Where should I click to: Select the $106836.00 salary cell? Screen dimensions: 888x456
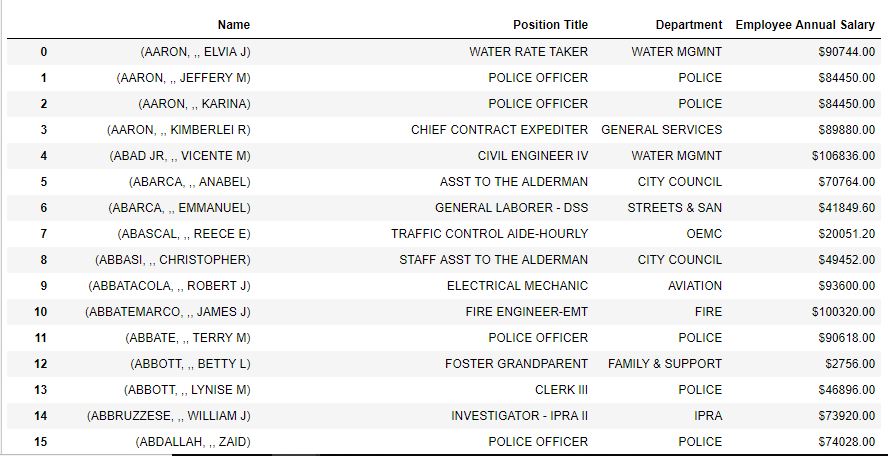pyautogui.click(x=843, y=156)
